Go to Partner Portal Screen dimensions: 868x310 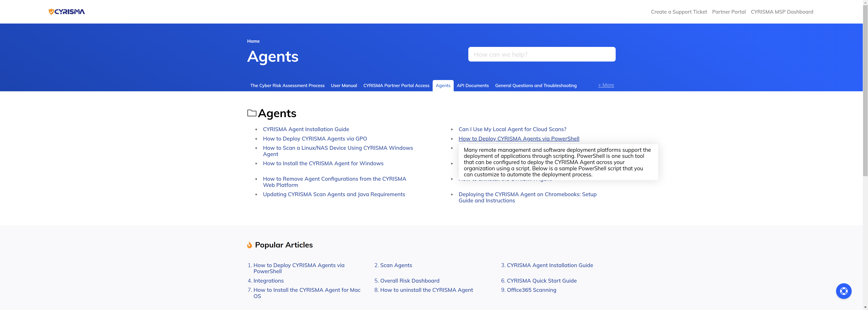click(x=729, y=12)
